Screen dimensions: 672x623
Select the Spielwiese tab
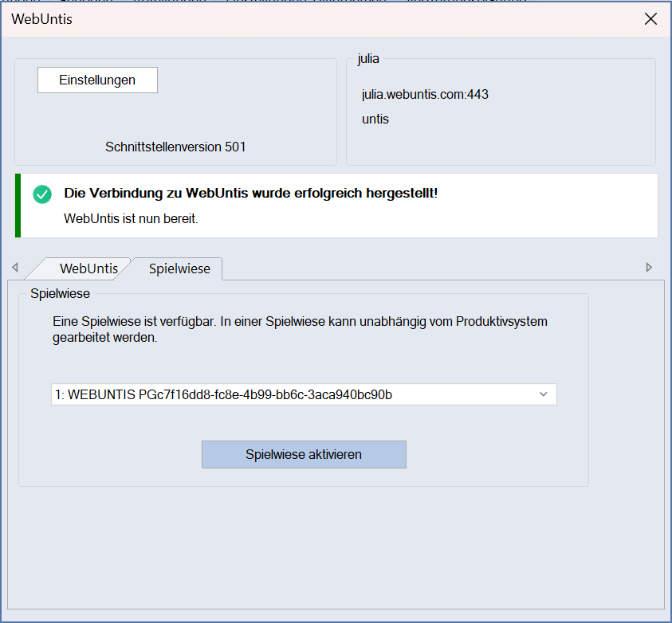pyautogui.click(x=179, y=268)
